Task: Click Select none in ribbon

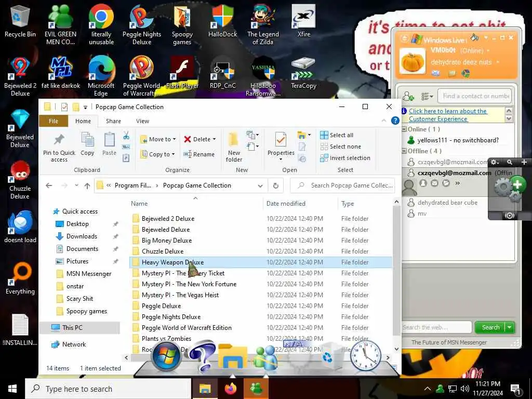Action: coord(341,147)
